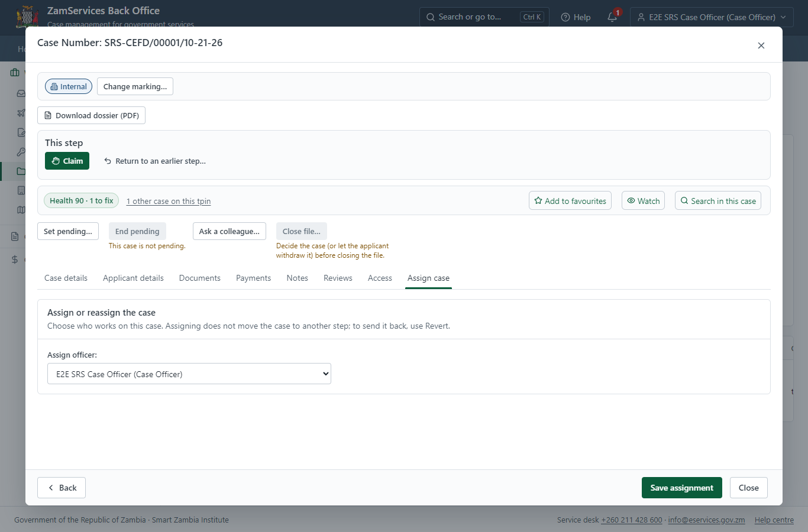Follow the 1 other case on this tpin link

coord(169,201)
